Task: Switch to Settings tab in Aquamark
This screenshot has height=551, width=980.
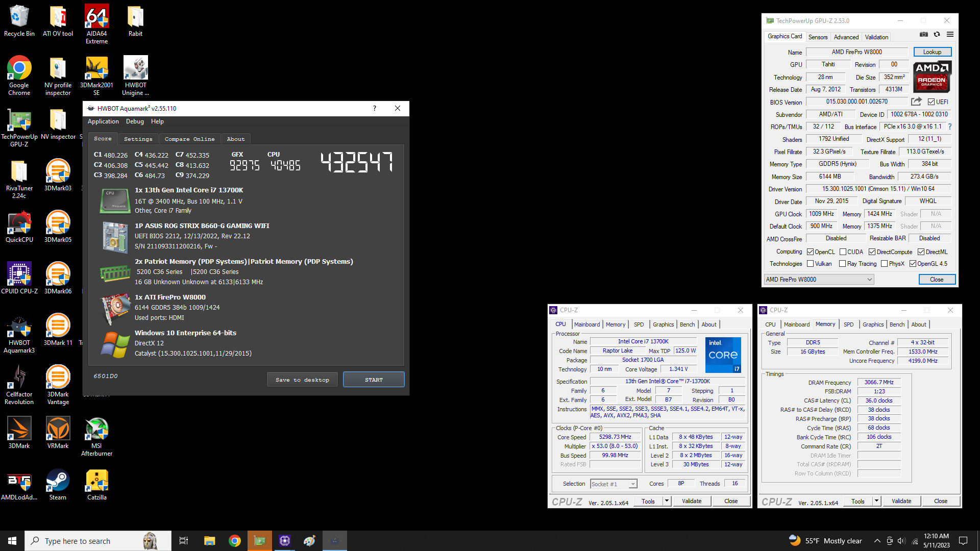Action: tap(138, 139)
